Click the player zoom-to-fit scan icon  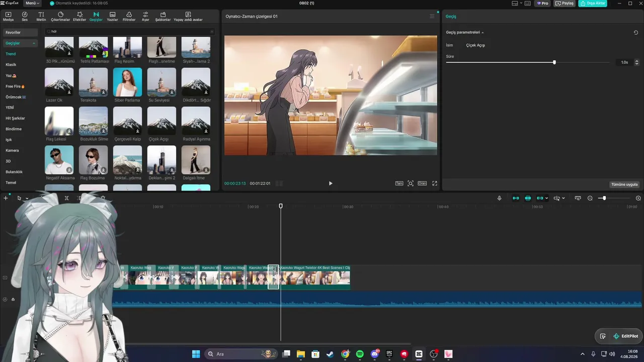point(411,184)
